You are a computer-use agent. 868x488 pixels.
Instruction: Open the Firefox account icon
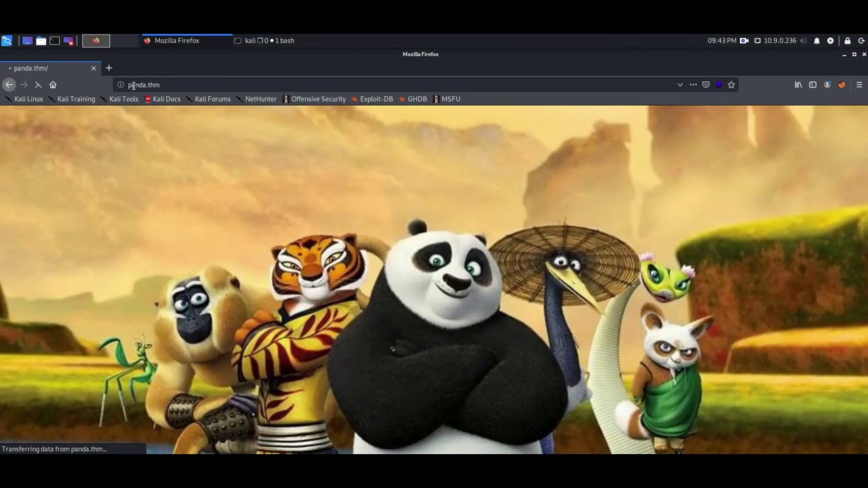pos(827,85)
